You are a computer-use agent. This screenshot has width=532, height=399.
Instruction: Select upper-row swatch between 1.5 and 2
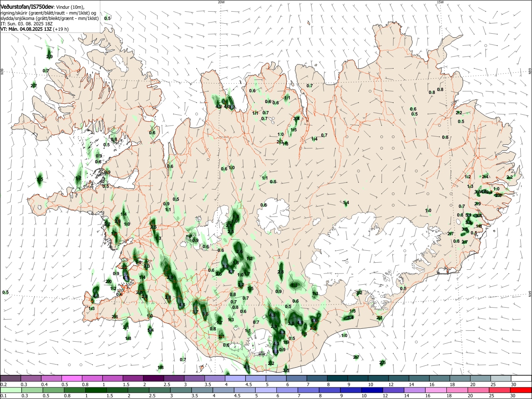tap(133, 379)
